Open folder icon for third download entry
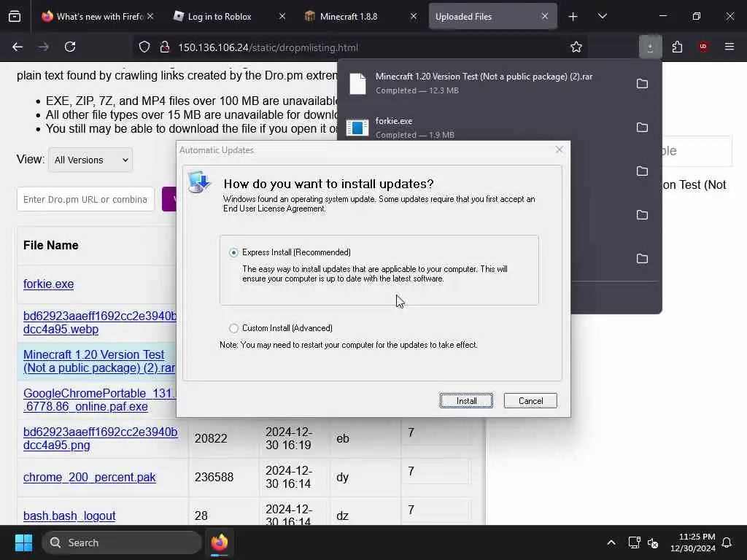Screen dimensions: 747x560 click(x=642, y=171)
